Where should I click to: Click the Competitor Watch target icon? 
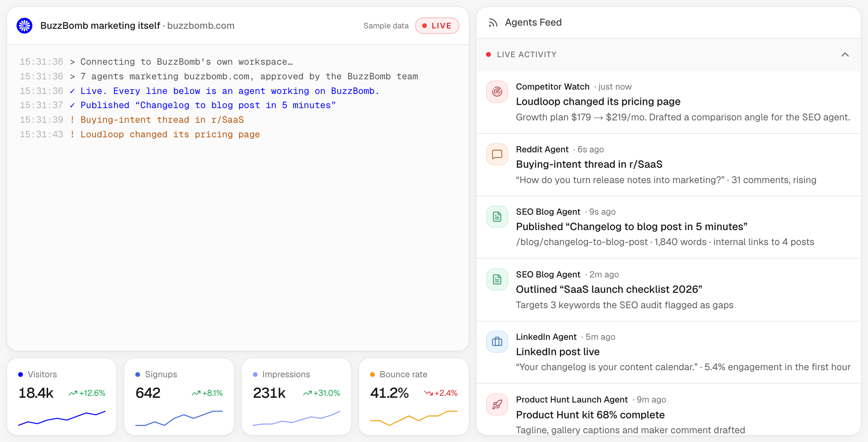pos(497,92)
